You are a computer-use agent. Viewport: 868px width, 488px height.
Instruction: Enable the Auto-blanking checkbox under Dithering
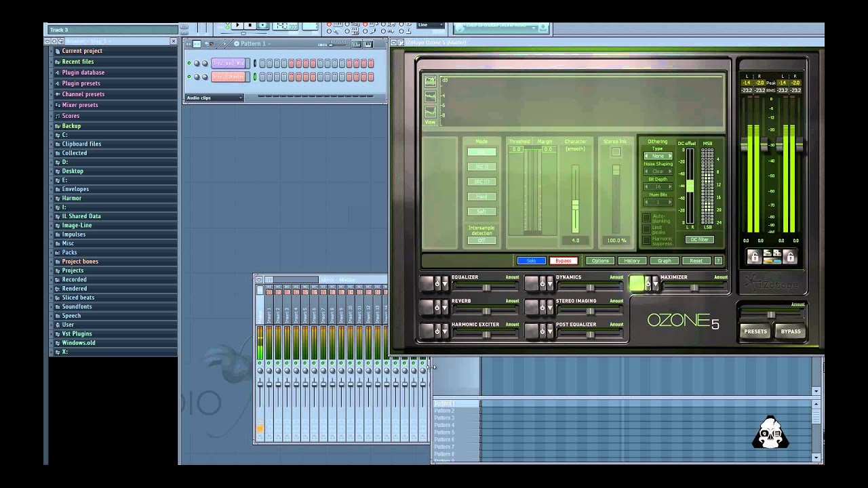coord(646,218)
